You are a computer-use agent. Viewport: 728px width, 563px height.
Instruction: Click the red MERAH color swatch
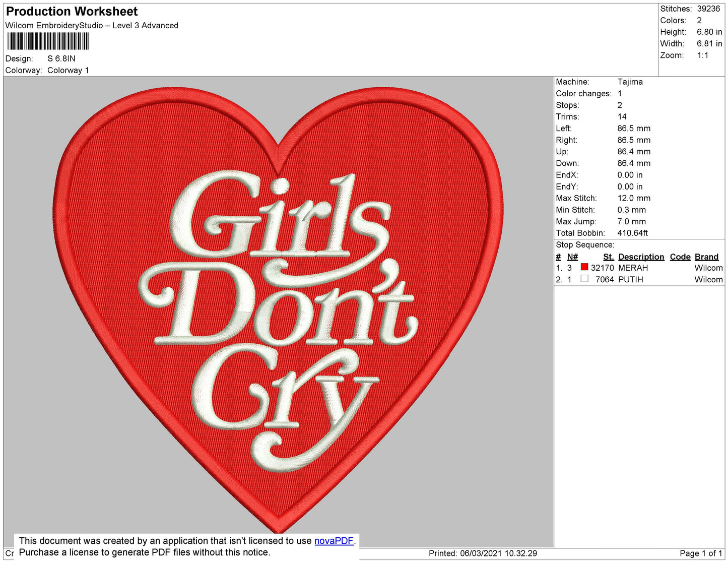584,267
